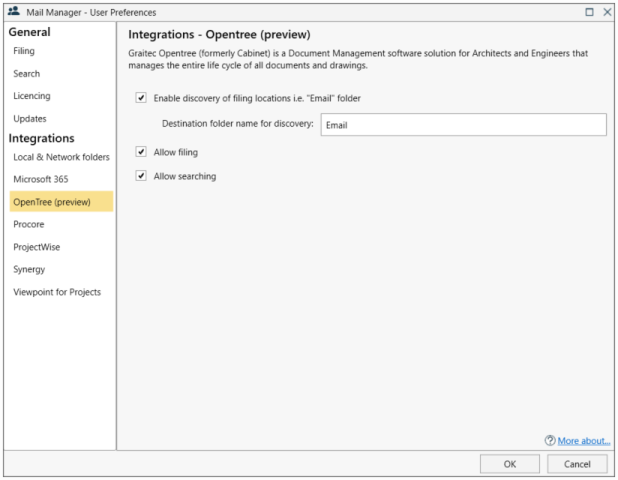
Task: Open the Updates preferences
Action: click(x=30, y=119)
